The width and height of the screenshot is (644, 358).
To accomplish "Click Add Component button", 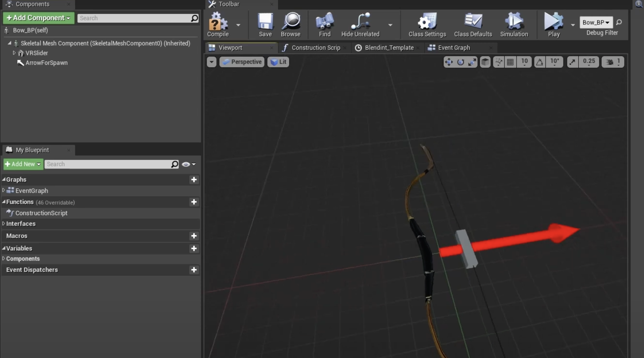I will (x=39, y=18).
